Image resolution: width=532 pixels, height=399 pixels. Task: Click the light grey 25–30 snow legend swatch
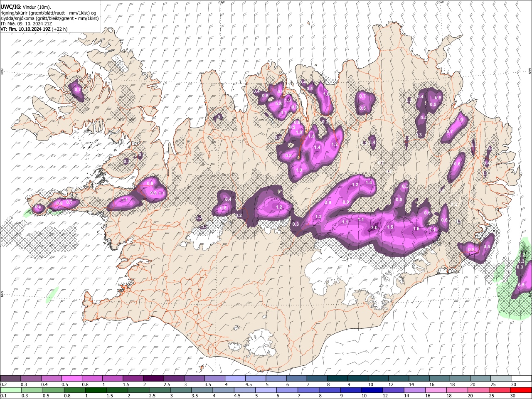(x=500, y=379)
